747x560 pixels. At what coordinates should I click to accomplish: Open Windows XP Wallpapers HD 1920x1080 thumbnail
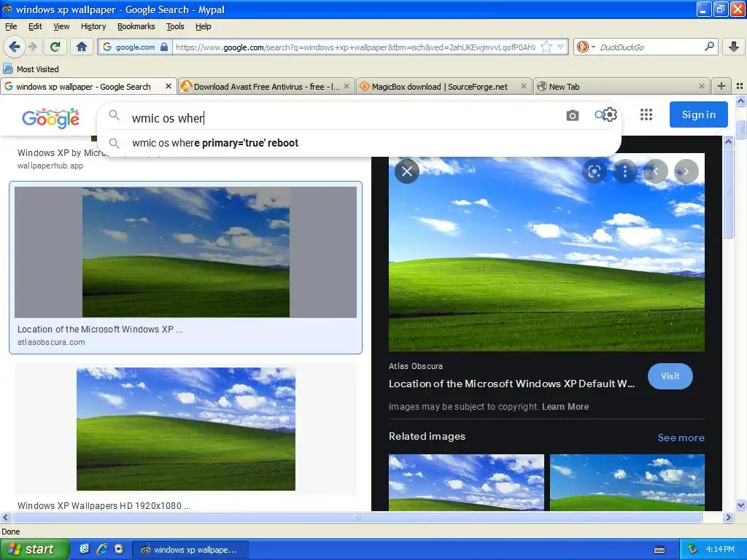point(186,429)
